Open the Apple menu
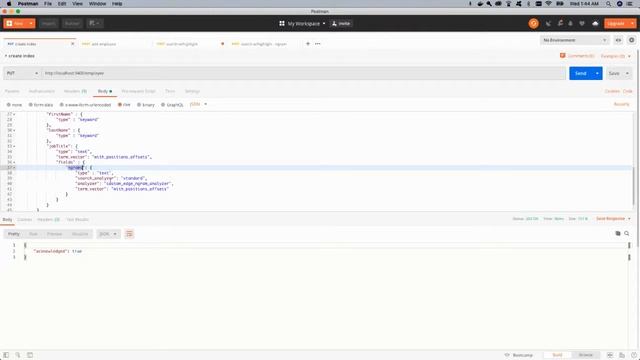The height and width of the screenshot is (360, 640). click(9, 4)
